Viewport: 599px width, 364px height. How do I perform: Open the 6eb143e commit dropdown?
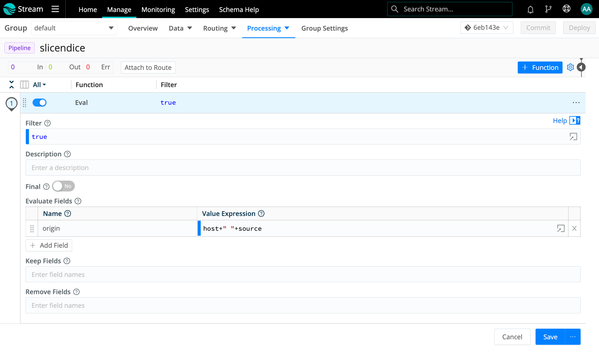(486, 28)
